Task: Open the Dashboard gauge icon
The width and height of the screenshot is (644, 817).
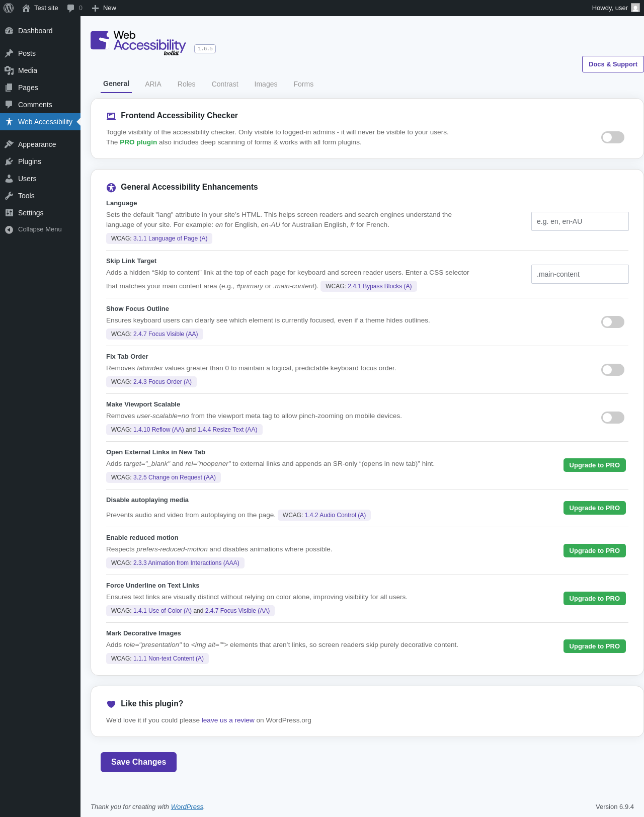Action: [9, 31]
